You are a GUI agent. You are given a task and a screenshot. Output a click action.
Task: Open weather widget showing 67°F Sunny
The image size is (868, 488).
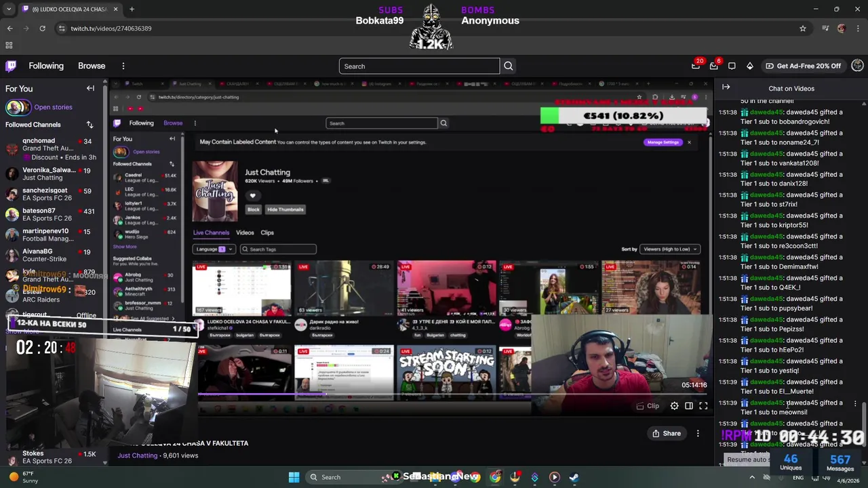click(22, 477)
